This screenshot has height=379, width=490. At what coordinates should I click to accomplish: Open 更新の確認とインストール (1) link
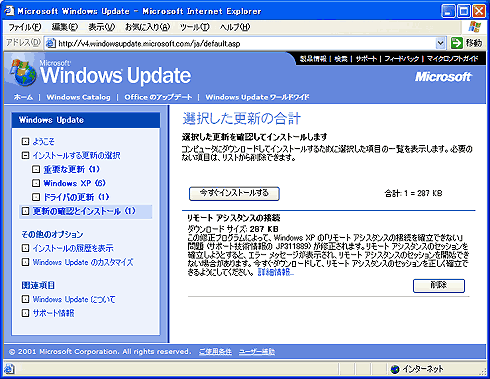84,211
